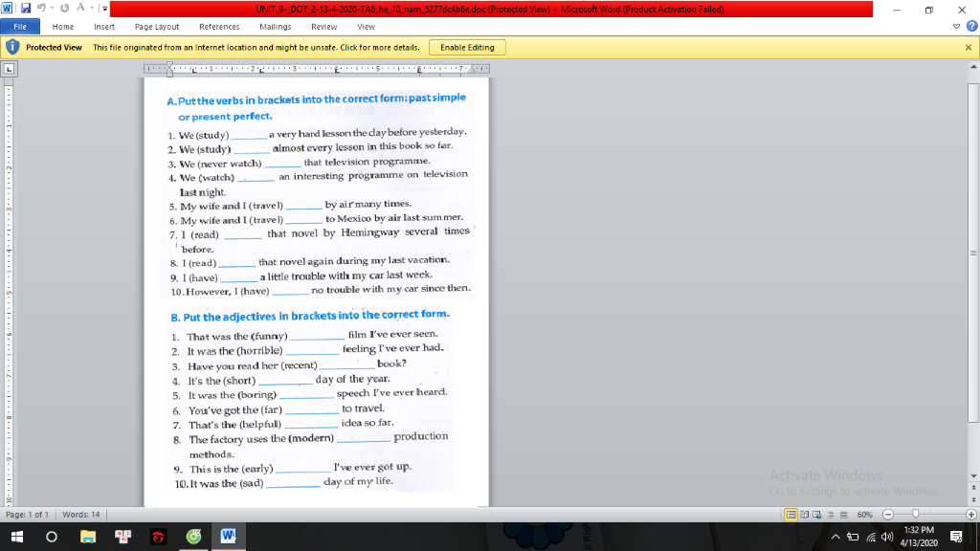Click the Word icon in taskbar
The image size is (980, 551).
click(x=228, y=537)
